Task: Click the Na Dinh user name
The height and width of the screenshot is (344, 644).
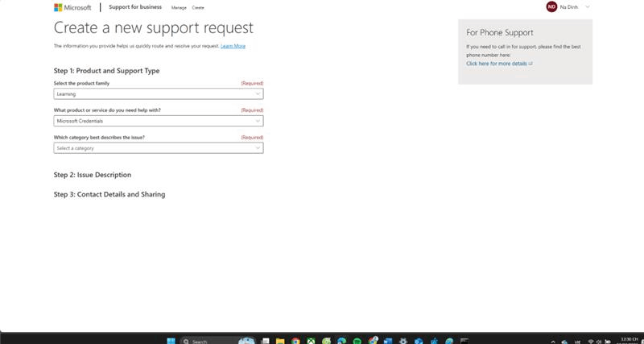Action: click(x=569, y=7)
